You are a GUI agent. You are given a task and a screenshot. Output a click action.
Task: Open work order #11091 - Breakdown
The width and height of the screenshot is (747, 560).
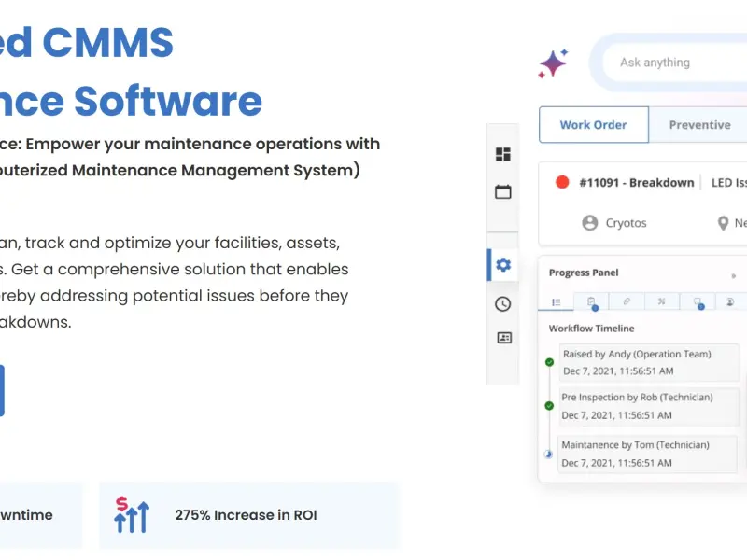pos(637,183)
